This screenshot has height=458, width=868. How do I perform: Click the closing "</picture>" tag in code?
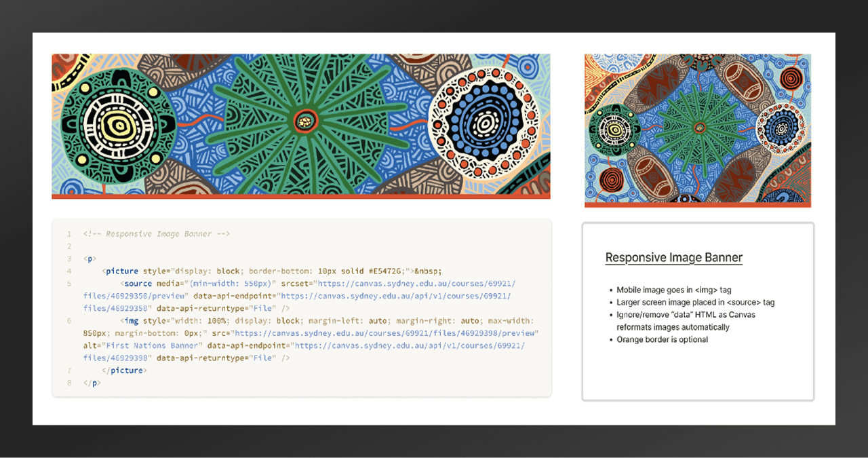pyautogui.click(x=124, y=370)
